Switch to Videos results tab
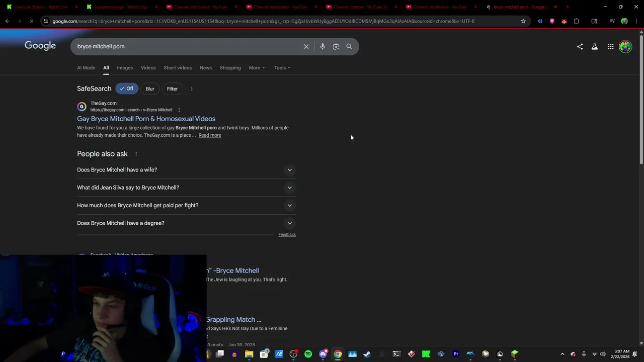The width and height of the screenshot is (644, 362). tap(148, 68)
